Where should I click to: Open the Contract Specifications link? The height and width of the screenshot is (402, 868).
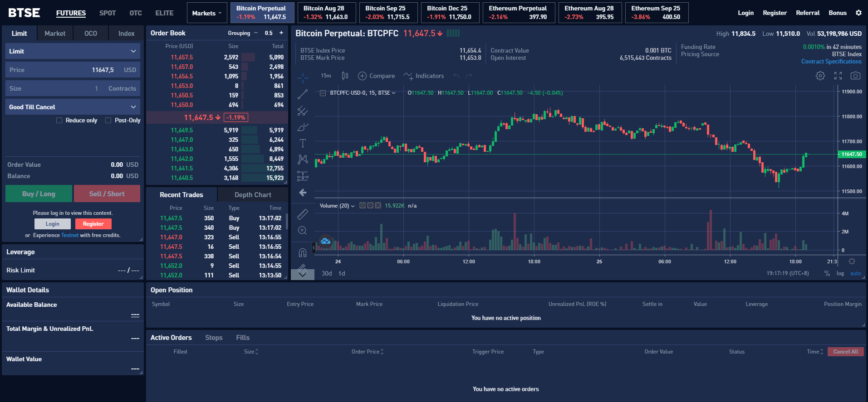point(831,62)
